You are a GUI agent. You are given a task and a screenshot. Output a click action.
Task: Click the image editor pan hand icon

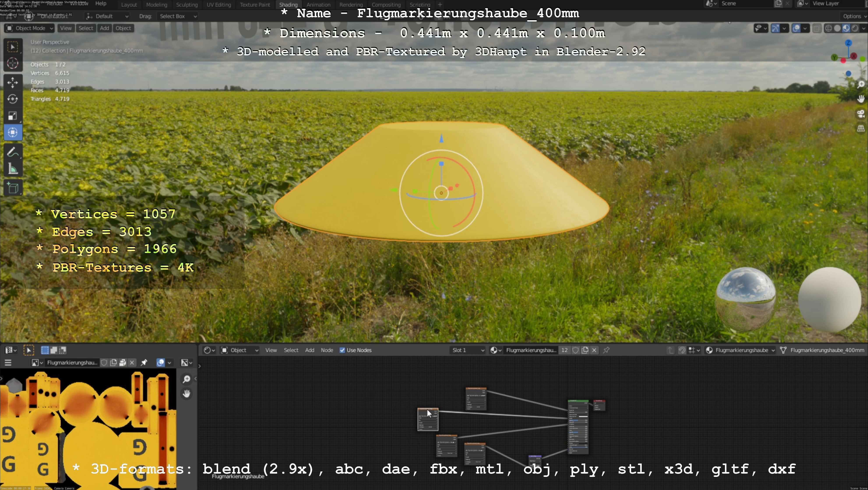pyautogui.click(x=186, y=393)
